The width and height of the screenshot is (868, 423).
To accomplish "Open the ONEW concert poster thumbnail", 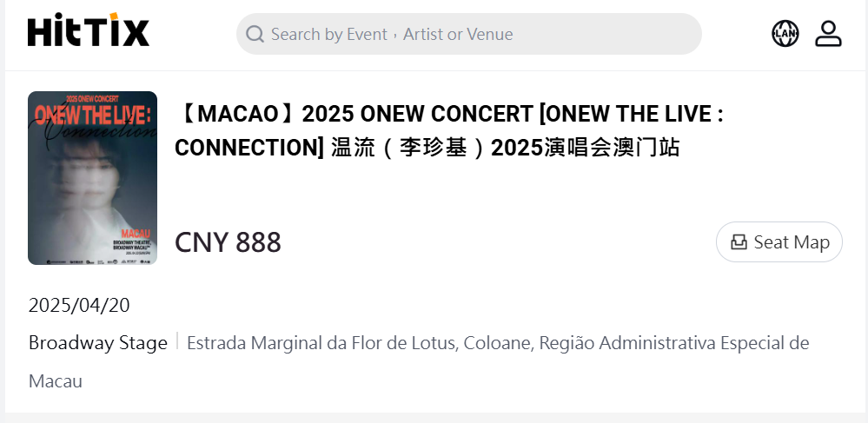I will pos(92,177).
